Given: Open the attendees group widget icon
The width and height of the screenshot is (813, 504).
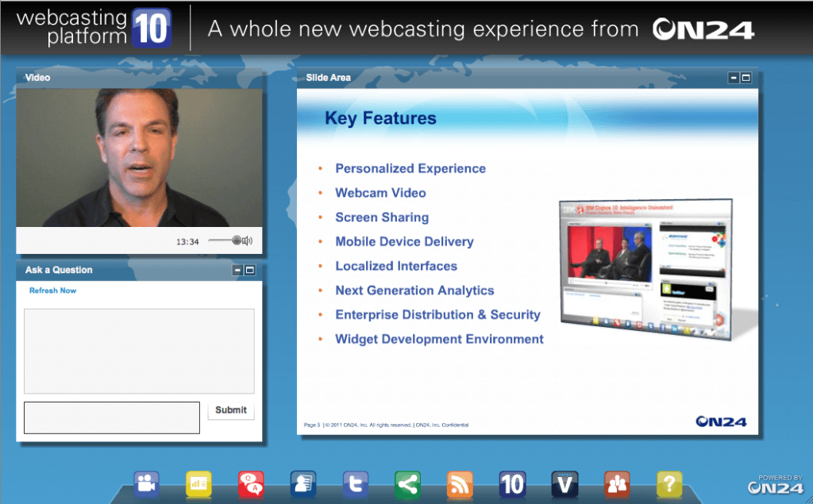Looking at the screenshot, I should click(617, 484).
